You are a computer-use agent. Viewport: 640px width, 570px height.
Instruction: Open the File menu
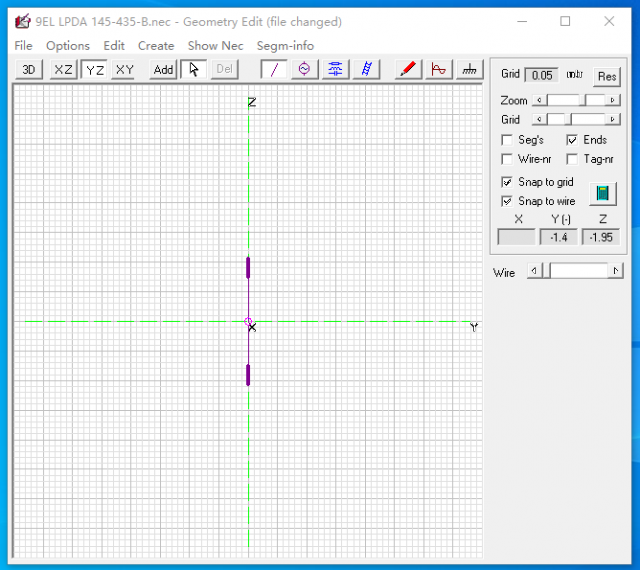click(x=23, y=46)
